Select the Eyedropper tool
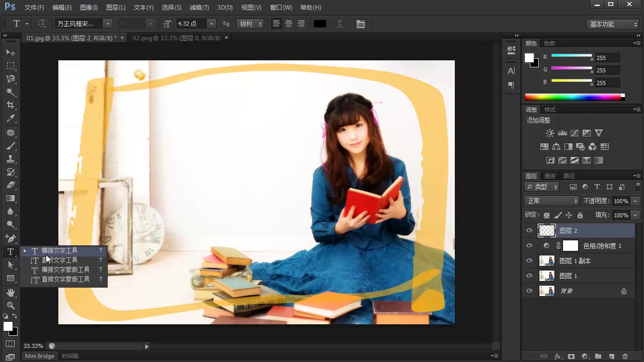 10,119
